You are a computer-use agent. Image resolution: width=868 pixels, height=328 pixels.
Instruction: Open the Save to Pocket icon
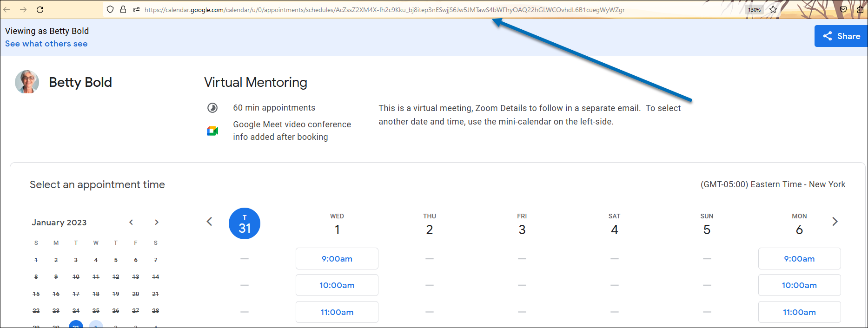tap(843, 9)
